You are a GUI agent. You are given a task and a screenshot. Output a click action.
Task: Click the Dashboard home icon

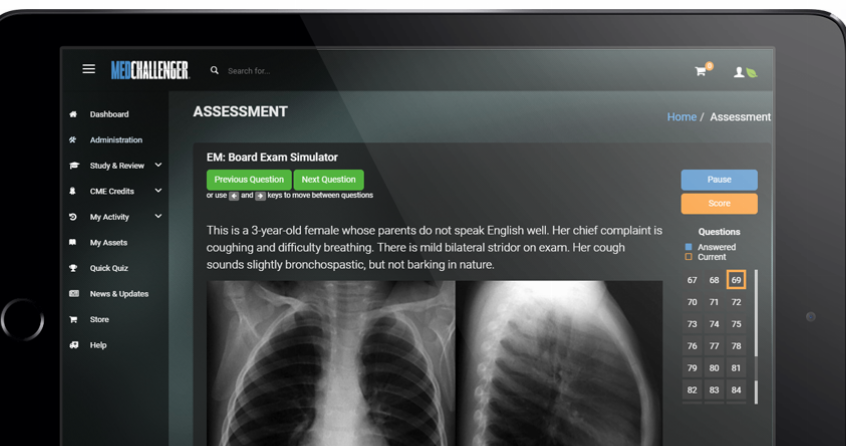click(73, 114)
